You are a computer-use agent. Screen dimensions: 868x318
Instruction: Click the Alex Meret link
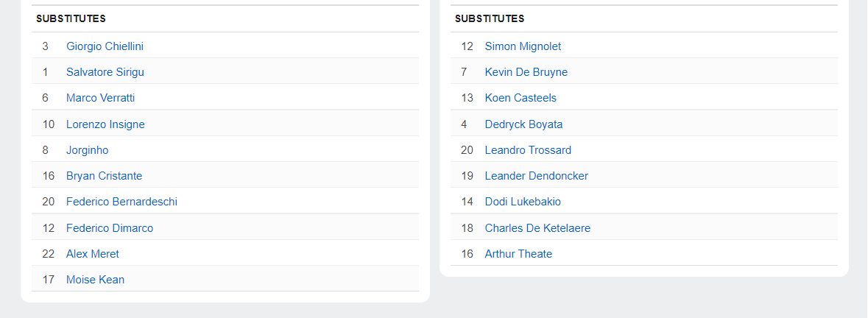click(92, 254)
